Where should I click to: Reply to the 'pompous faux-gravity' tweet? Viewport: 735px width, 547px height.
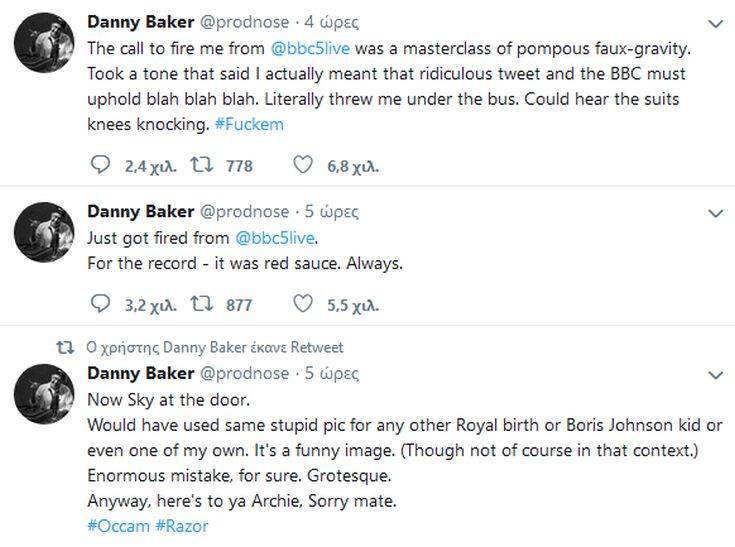[98, 166]
